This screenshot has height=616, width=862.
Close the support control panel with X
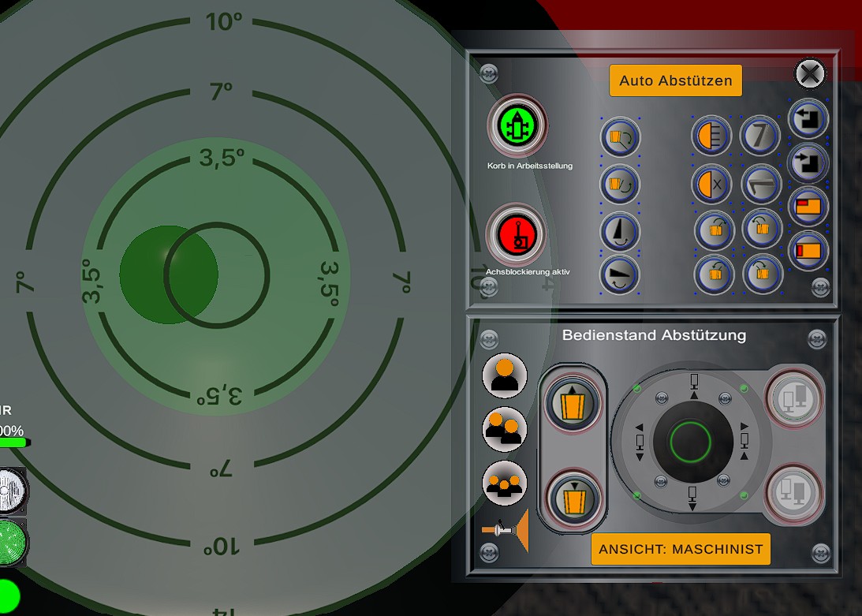[x=810, y=73]
